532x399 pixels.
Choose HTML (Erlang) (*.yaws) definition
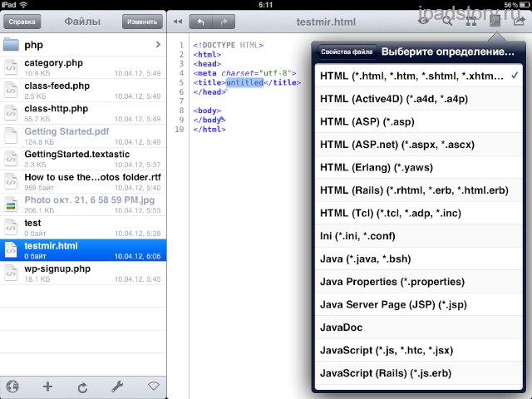419,167
